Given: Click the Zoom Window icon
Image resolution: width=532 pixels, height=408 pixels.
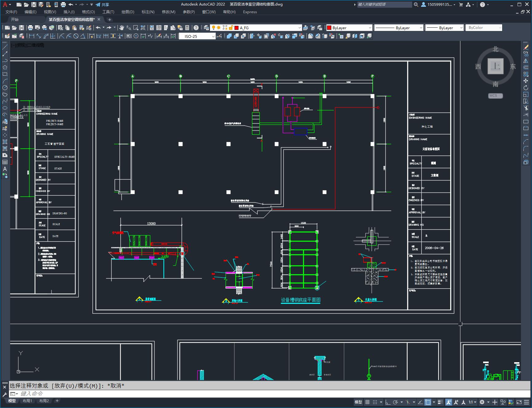Looking at the screenshot, I should (x=136, y=28).
